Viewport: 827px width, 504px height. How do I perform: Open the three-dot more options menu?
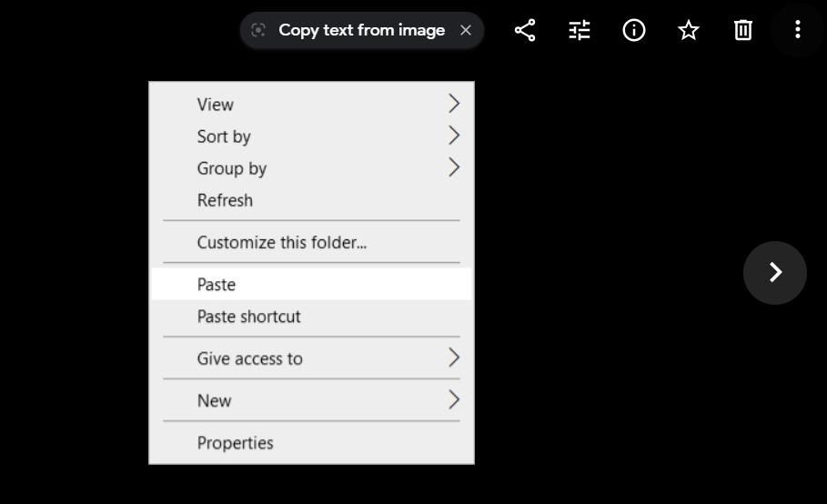pos(797,30)
